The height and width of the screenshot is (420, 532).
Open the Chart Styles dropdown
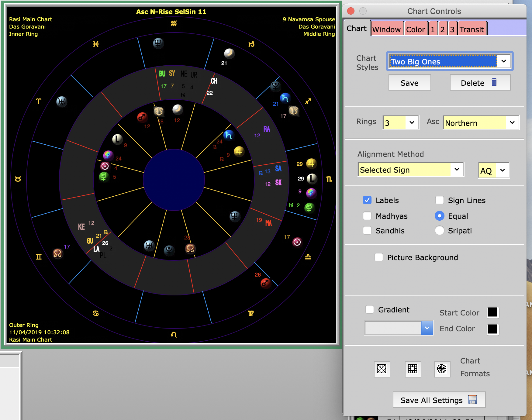point(449,61)
